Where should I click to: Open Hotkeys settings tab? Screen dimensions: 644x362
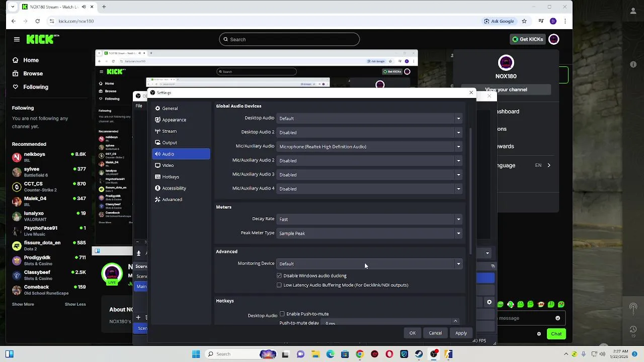(x=181, y=177)
